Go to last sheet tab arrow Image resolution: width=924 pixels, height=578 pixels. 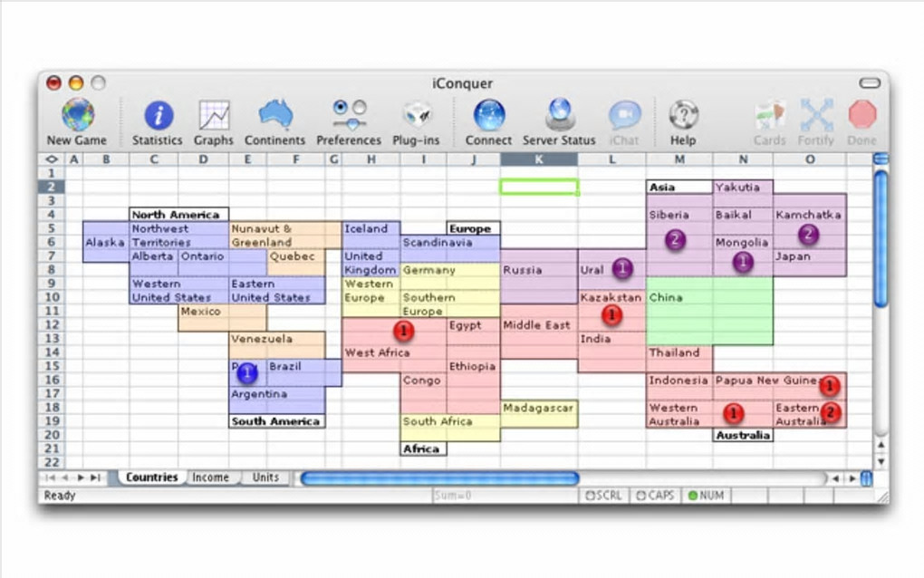pos(95,477)
